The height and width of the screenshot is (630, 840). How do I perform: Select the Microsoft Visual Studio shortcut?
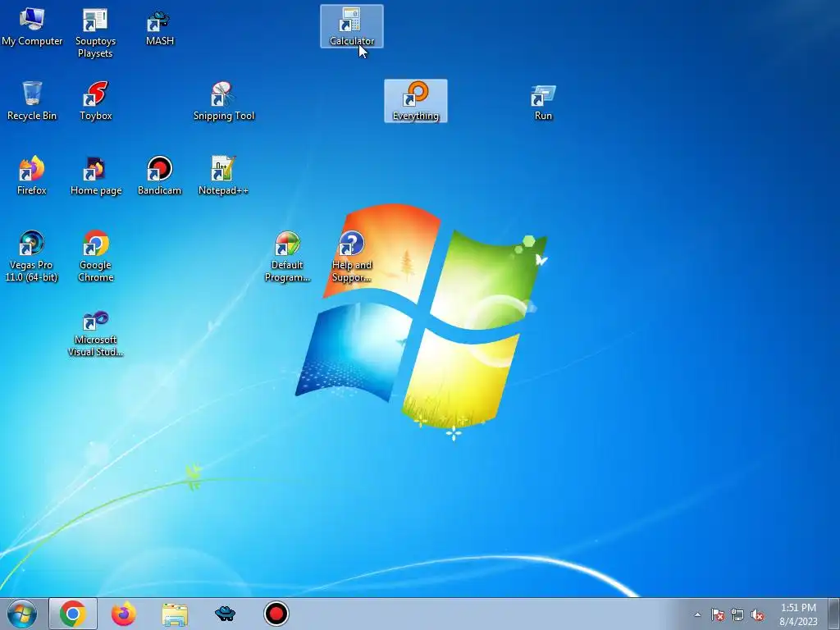[95, 332]
